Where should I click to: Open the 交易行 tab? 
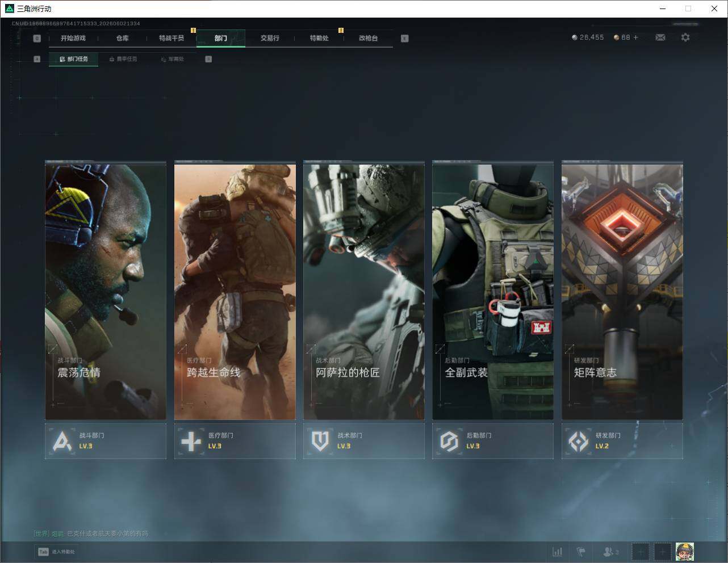(270, 38)
